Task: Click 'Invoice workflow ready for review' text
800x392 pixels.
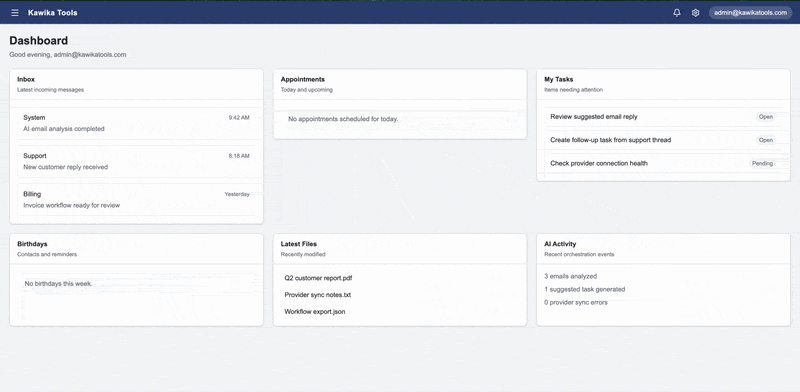Action: (71, 205)
